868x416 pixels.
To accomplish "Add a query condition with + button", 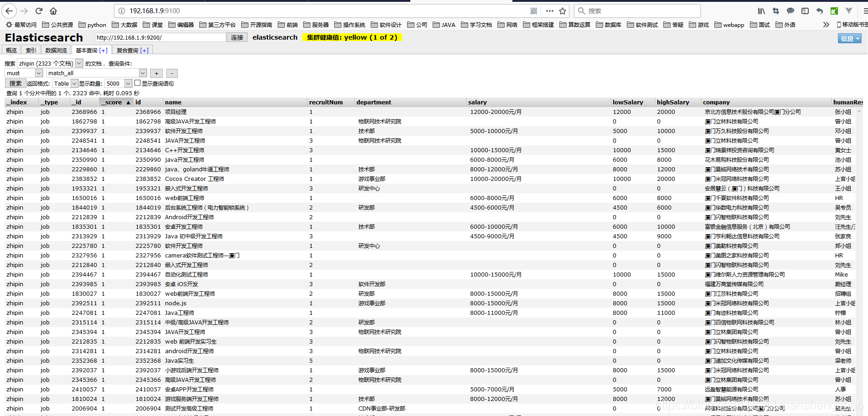I will point(156,73).
